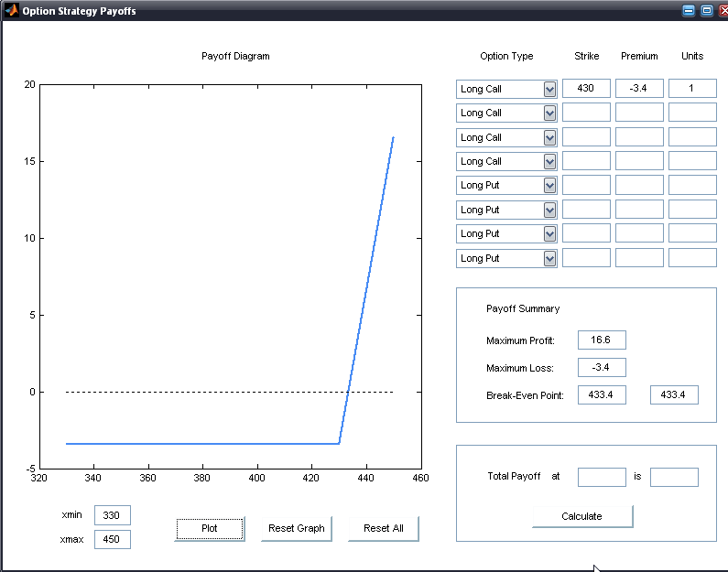Click the Payoff Diagram title text
728x572 pixels.
coord(235,56)
